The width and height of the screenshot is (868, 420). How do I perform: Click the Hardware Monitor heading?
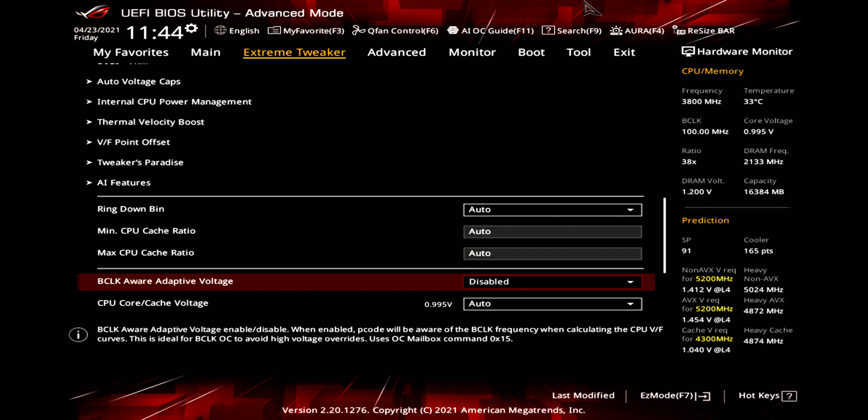(744, 52)
